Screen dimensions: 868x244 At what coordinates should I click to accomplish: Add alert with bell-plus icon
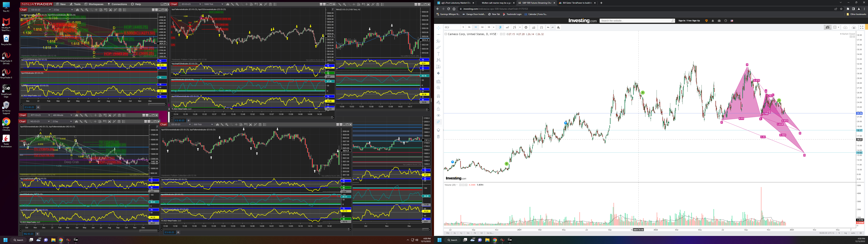click(x=559, y=27)
